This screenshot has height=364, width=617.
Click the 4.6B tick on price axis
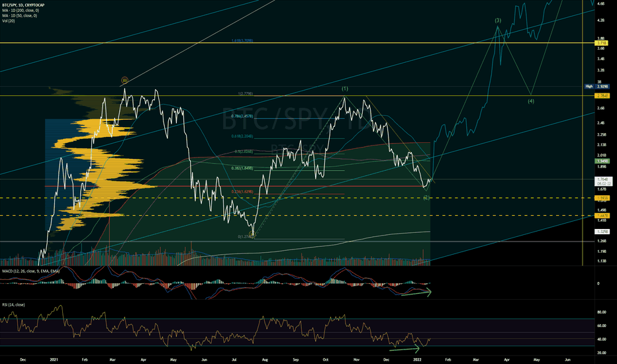coord(601,3)
